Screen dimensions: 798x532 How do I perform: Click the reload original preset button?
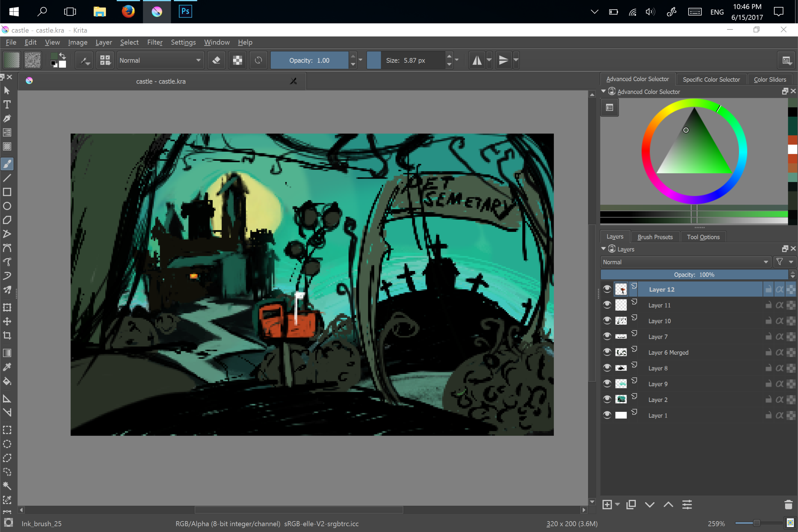coord(258,60)
